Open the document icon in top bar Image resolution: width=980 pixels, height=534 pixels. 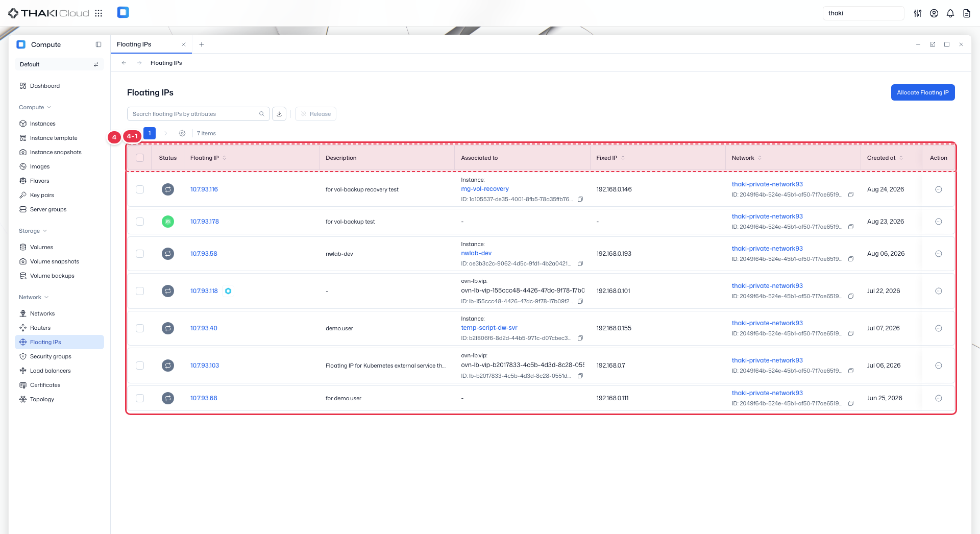967,13
